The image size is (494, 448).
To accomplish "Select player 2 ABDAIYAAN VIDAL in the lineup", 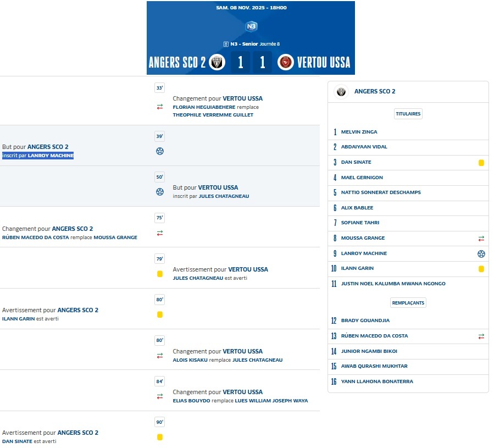I will tap(408, 147).
